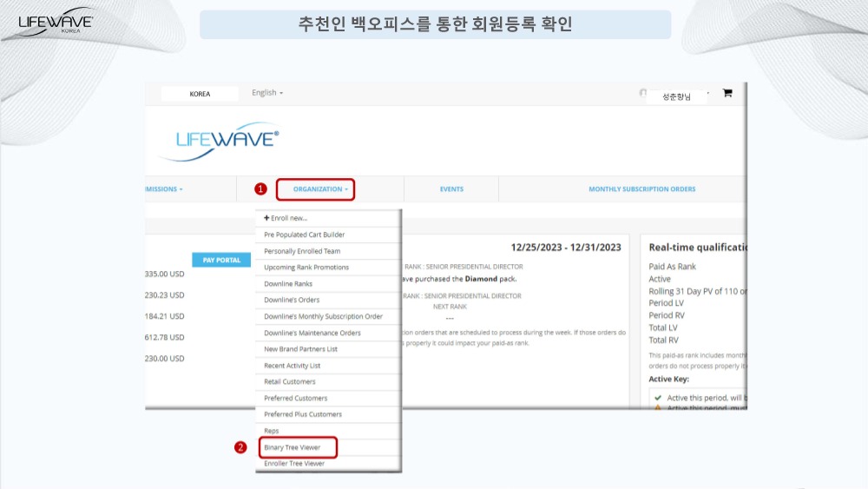
Task: Open Personally Enrolled Team
Action: pos(302,251)
